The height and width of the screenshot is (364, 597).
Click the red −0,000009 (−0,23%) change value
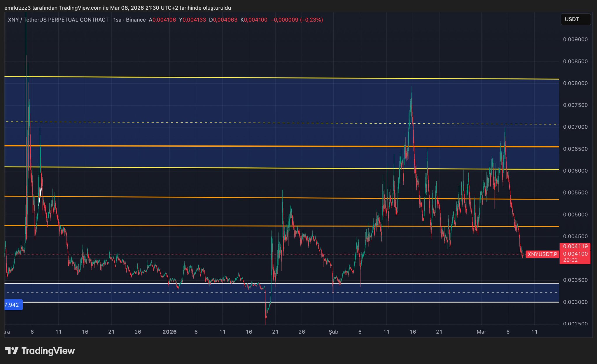pos(297,20)
